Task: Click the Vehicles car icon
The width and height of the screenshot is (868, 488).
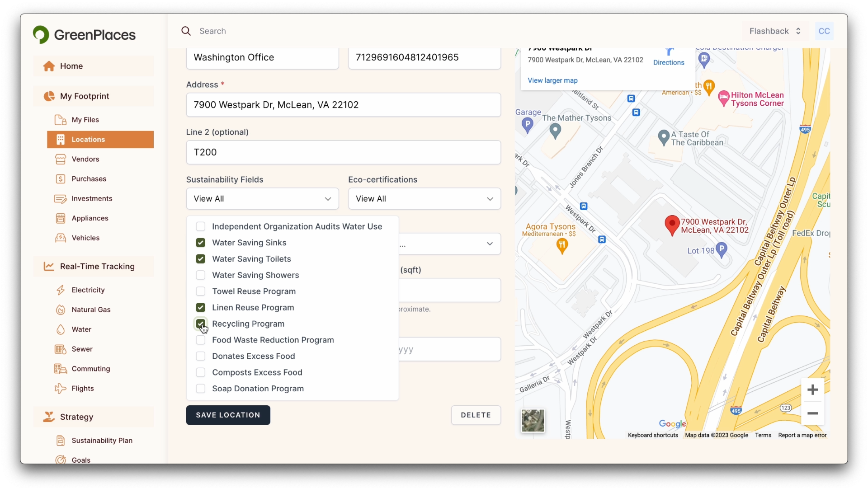Action: [61, 238]
